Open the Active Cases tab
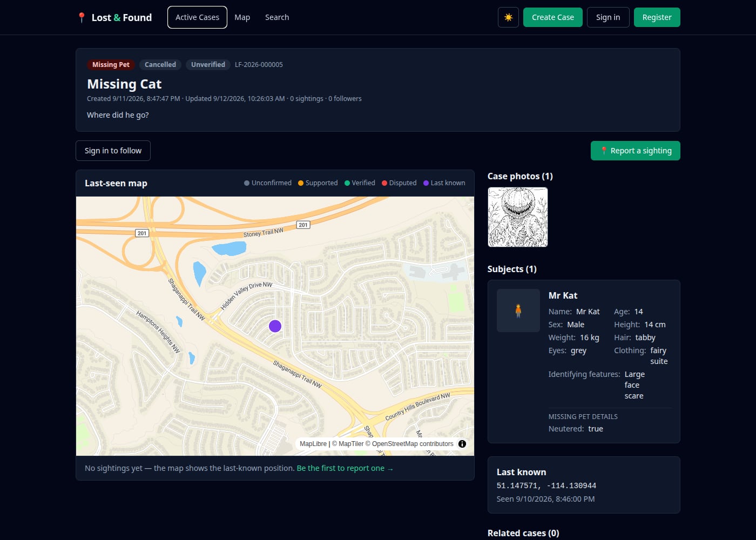Image resolution: width=756 pixels, height=540 pixels. (x=197, y=17)
